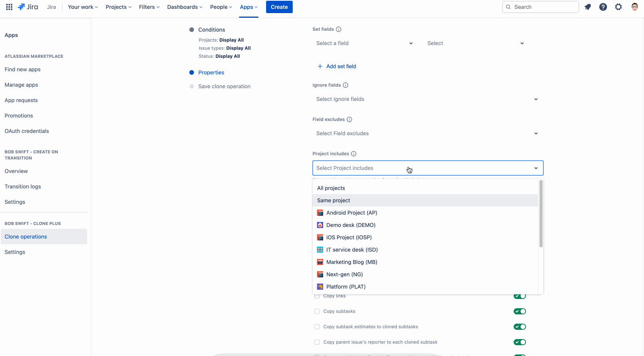Click the search magnifier icon
Screen dimensions: 644x356
coord(508,7)
